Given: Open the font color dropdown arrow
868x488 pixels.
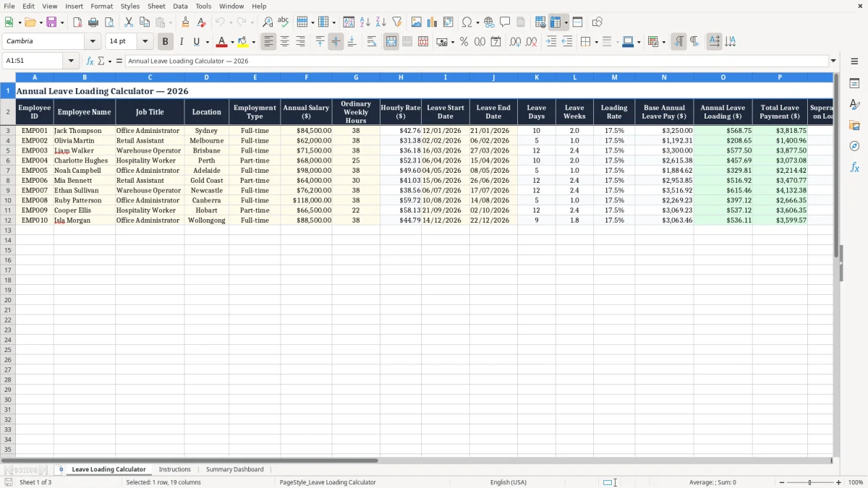Looking at the screenshot, I should tap(231, 42).
